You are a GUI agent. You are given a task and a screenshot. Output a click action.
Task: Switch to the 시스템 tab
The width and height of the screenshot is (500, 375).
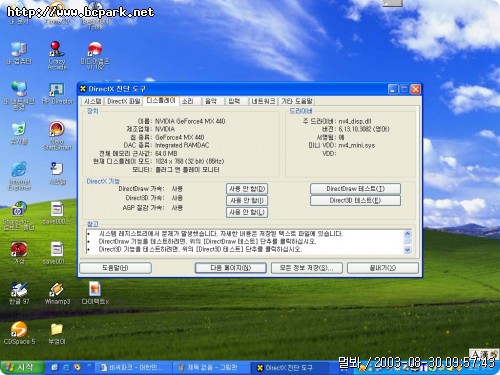(92, 101)
